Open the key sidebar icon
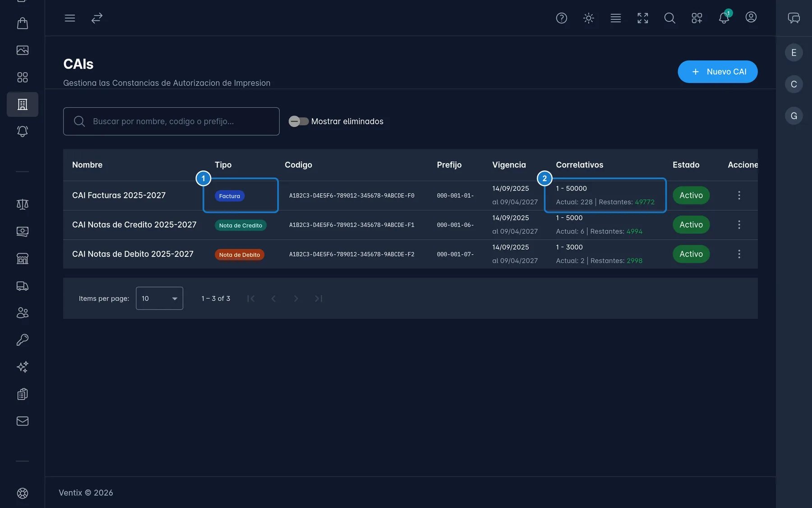Screen dimensions: 812x508 [23, 340]
